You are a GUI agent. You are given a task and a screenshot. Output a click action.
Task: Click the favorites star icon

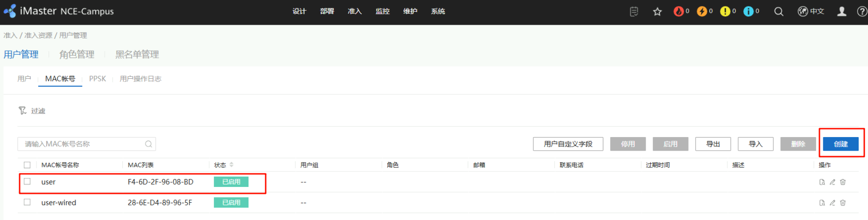(x=657, y=12)
